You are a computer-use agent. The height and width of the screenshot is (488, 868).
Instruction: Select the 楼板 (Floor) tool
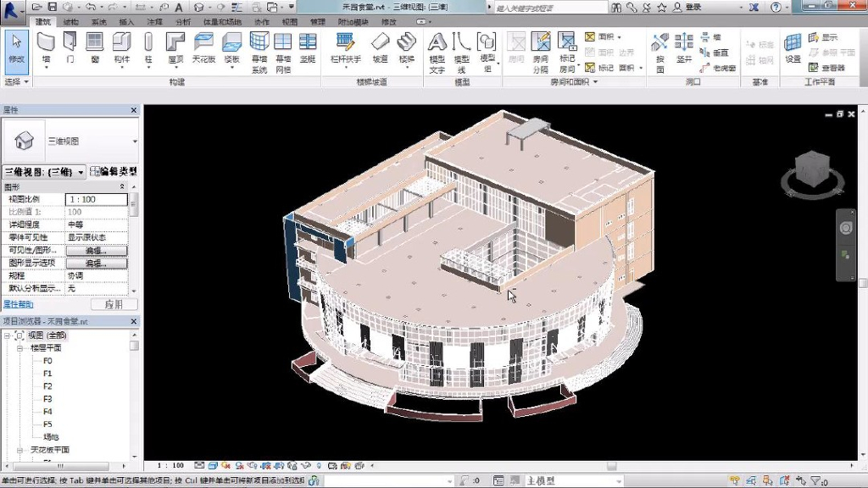click(x=232, y=48)
